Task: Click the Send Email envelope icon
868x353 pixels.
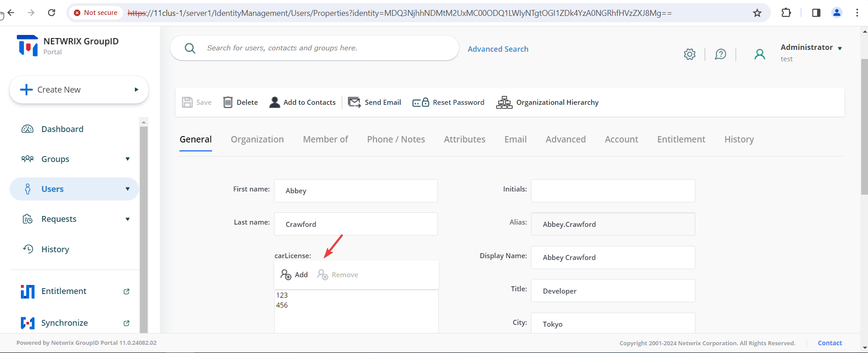Action: click(354, 102)
